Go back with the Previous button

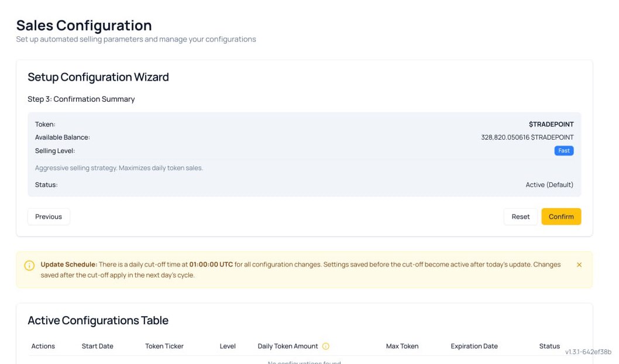tap(49, 217)
